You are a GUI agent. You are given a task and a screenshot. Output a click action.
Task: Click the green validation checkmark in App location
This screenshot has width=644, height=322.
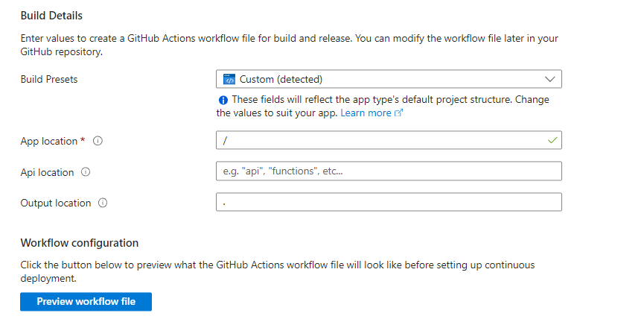(x=552, y=140)
